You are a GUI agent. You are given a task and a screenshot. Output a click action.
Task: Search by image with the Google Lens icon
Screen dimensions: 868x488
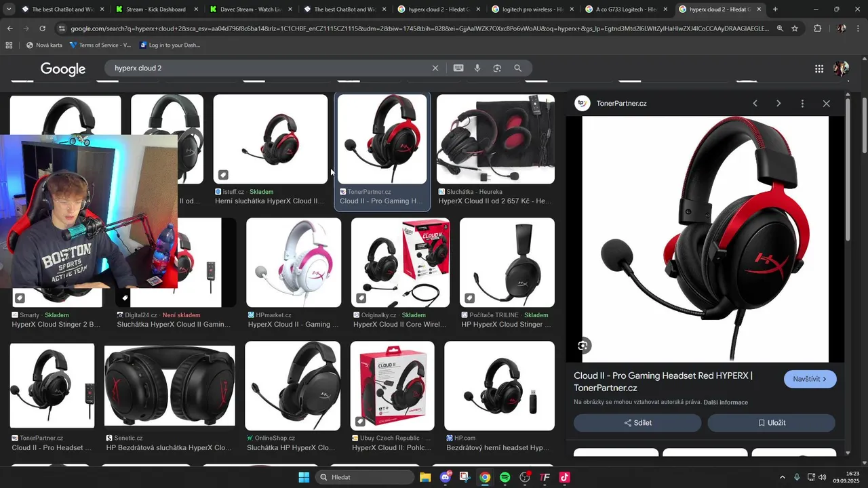coord(497,68)
